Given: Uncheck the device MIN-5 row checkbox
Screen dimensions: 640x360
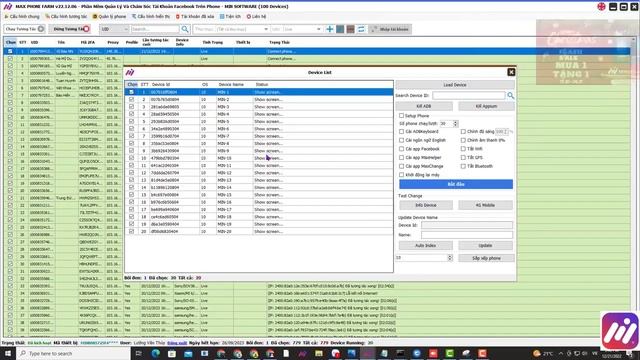Looking at the screenshot, I should pos(131,121).
